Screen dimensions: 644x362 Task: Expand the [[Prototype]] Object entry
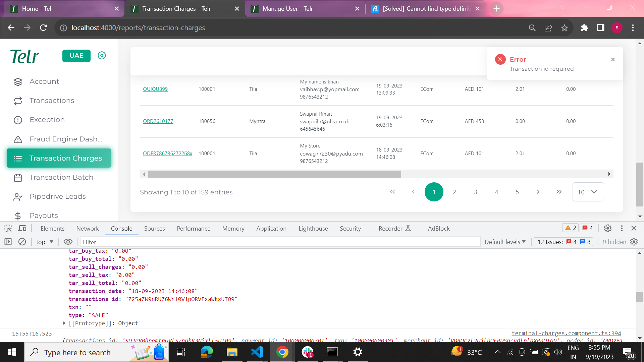point(64,323)
